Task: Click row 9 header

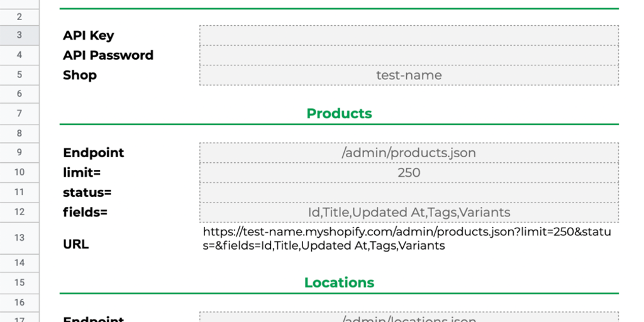Action: point(19,153)
